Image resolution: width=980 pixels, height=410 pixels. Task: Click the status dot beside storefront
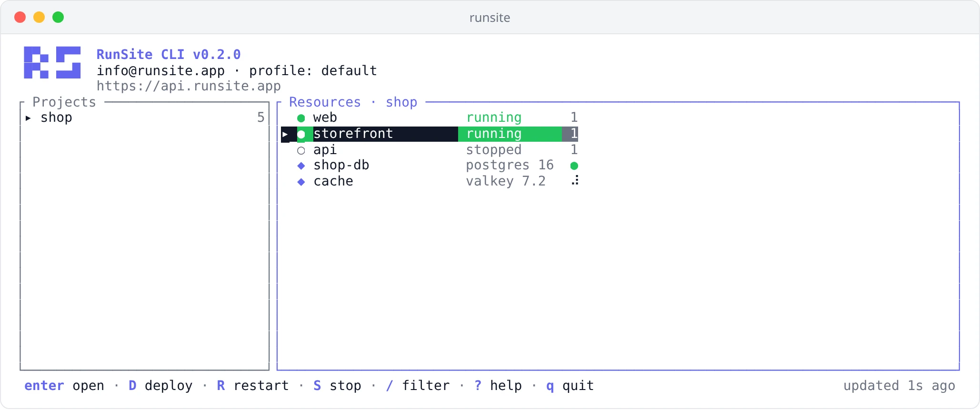[x=301, y=134]
